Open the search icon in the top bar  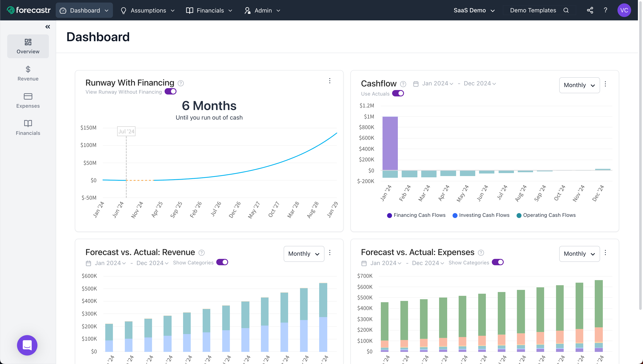tap(566, 10)
